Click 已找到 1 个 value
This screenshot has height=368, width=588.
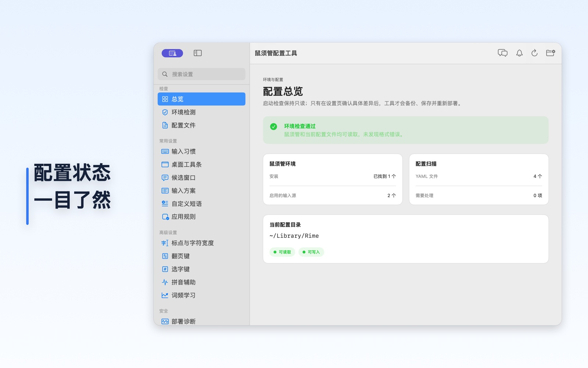(x=385, y=176)
